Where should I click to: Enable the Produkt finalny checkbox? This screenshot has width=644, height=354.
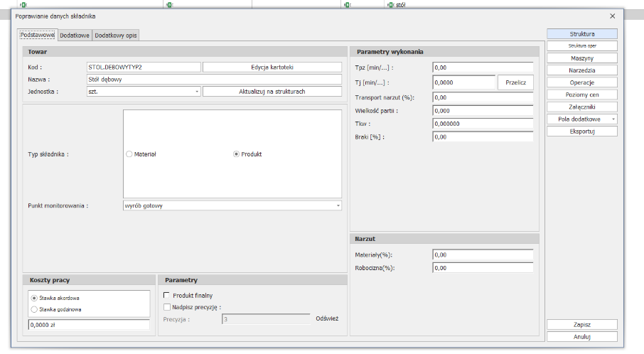(x=166, y=295)
